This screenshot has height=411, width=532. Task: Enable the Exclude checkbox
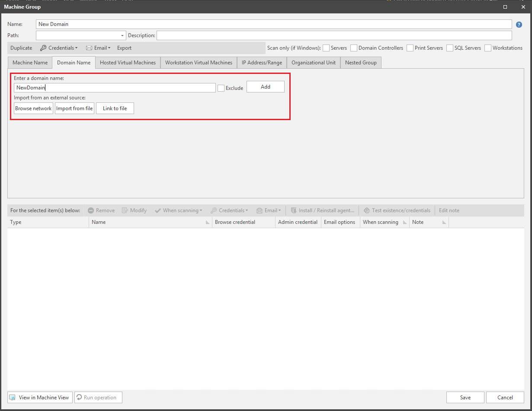221,88
